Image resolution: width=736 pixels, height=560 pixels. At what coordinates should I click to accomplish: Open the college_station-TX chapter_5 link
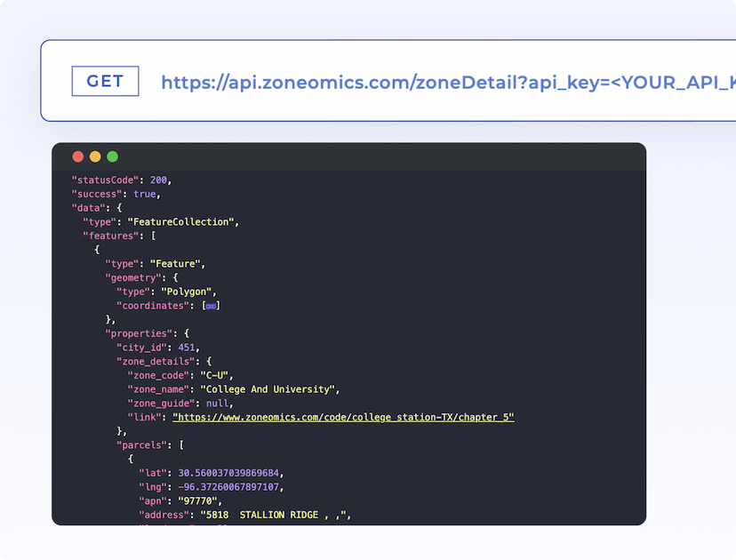click(343, 417)
